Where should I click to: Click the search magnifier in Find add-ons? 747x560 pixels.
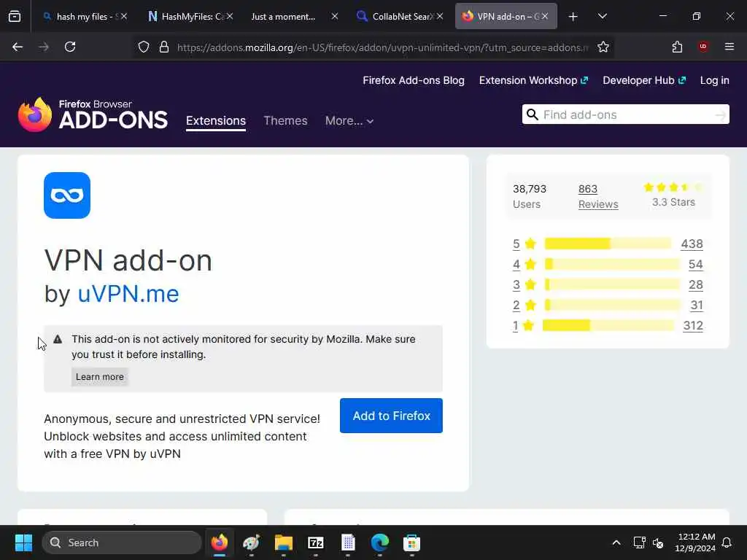[x=533, y=114]
